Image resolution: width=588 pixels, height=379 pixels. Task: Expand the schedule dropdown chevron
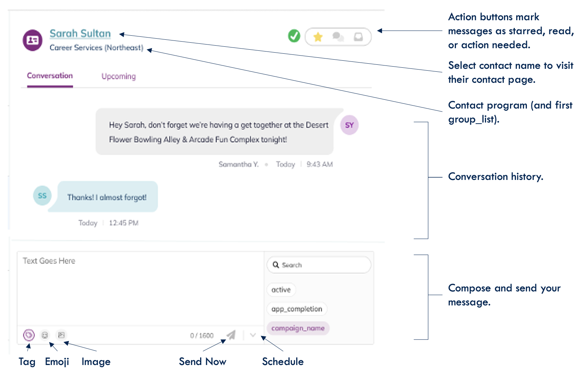253,335
